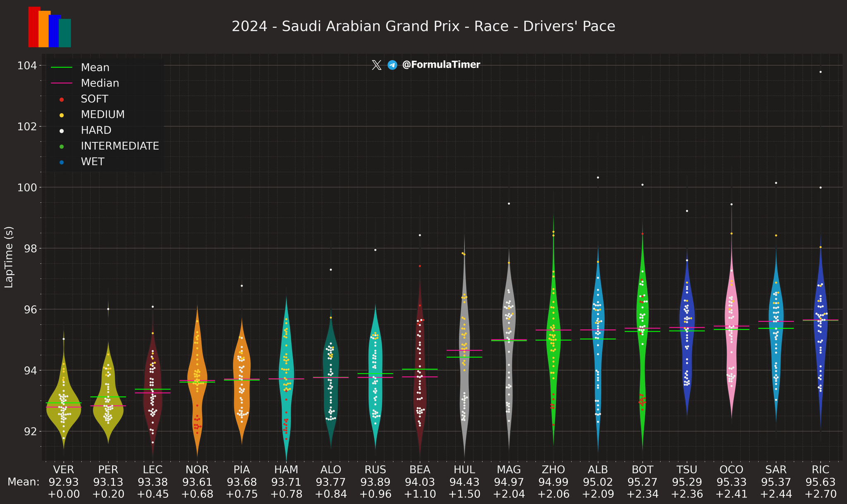
Task: Click the +0.68 gap value
Action: [197, 494]
